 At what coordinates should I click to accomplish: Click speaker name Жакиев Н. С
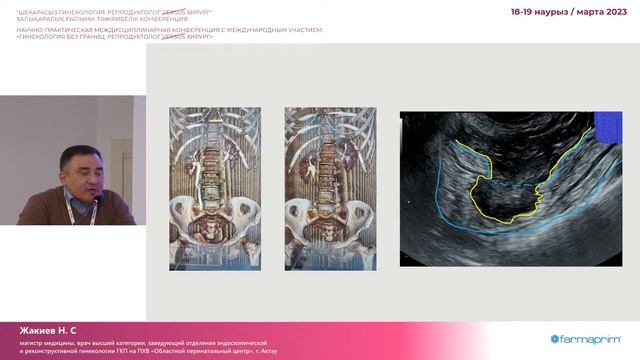click(x=48, y=331)
